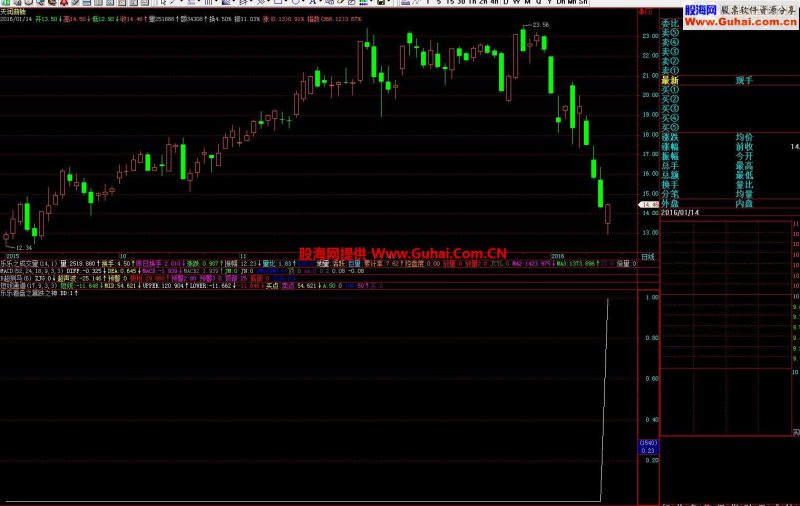The height and width of the screenshot is (506, 800).
Task: Select the F起跳马 indicator title
Action: (11, 279)
